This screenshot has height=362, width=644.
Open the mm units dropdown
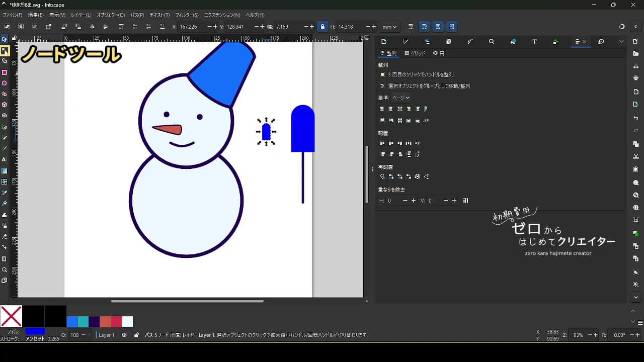(389, 27)
